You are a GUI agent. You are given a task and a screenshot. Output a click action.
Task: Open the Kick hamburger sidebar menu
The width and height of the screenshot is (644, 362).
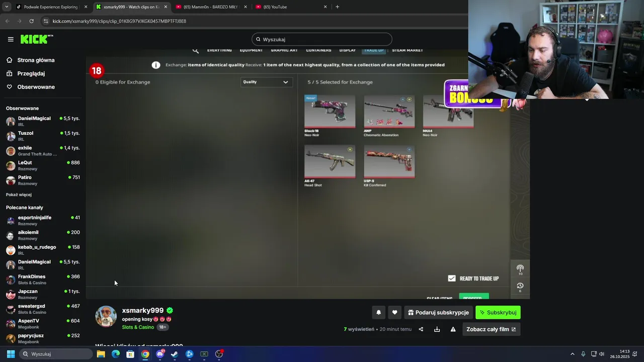[11, 39]
